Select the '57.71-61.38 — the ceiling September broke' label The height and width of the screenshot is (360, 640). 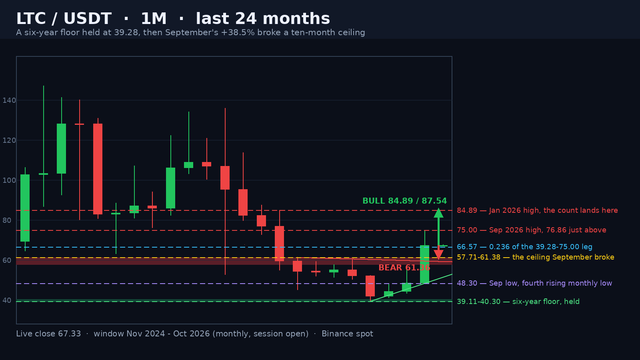(x=536, y=257)
